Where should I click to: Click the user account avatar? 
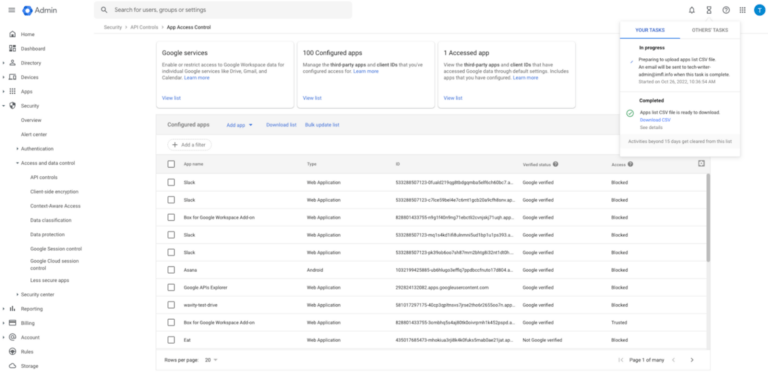759,10
